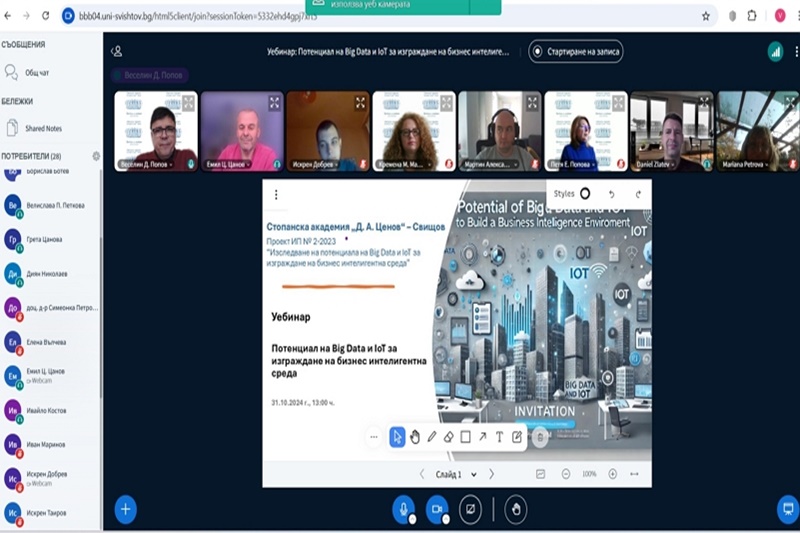Viewport: 800px width, 533px height.
Task: Redo the whiteboard action
Action: tap(638, 194)
